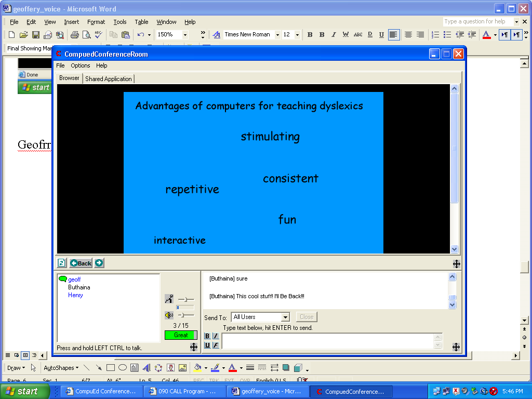This screenshot has height=399, width=532.
Task: Toggle chat Bold (B) in conference room
Action: click(207, 336)
